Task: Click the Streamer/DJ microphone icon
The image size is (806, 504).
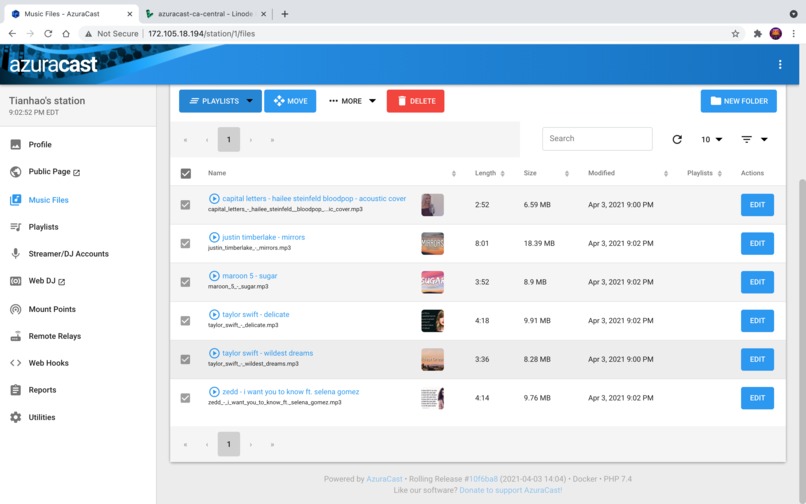Action: pos(16,254)
